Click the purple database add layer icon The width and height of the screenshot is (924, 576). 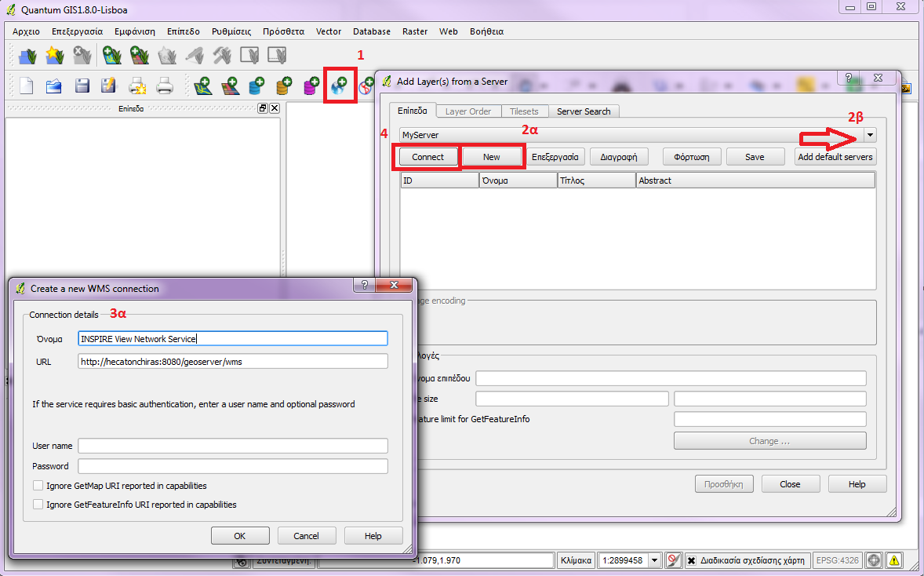[311, 86]
